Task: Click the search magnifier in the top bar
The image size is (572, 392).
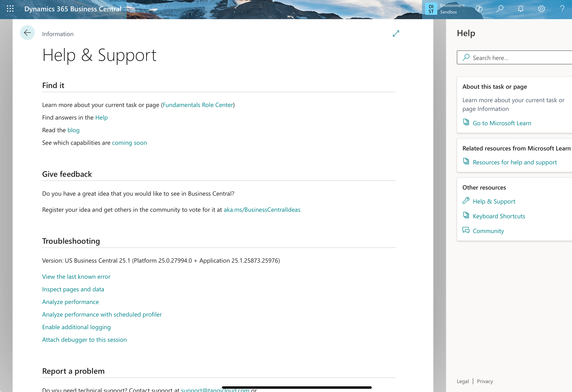Action: click(x=500, y=9)
